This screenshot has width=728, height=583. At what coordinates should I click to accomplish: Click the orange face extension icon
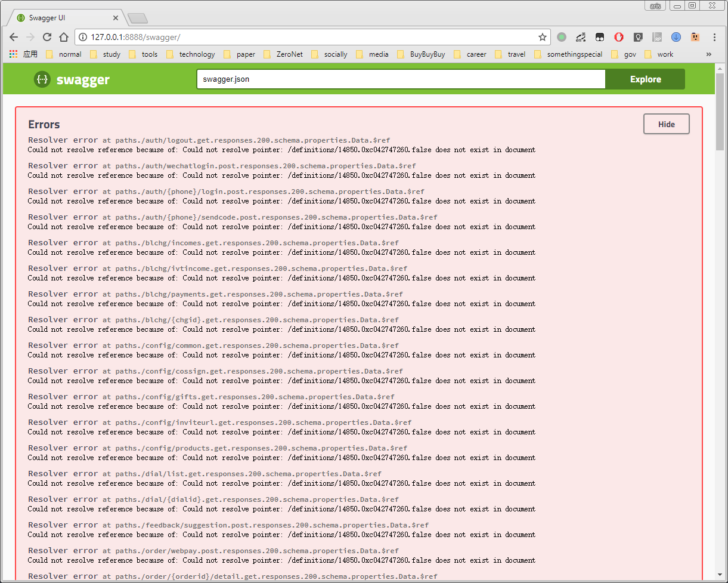click(x=695, y=37)
